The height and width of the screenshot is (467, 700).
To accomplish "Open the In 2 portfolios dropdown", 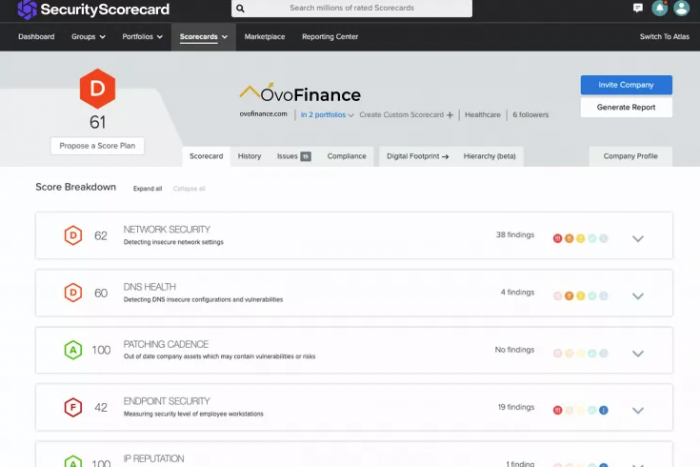I will click(327, 115).
